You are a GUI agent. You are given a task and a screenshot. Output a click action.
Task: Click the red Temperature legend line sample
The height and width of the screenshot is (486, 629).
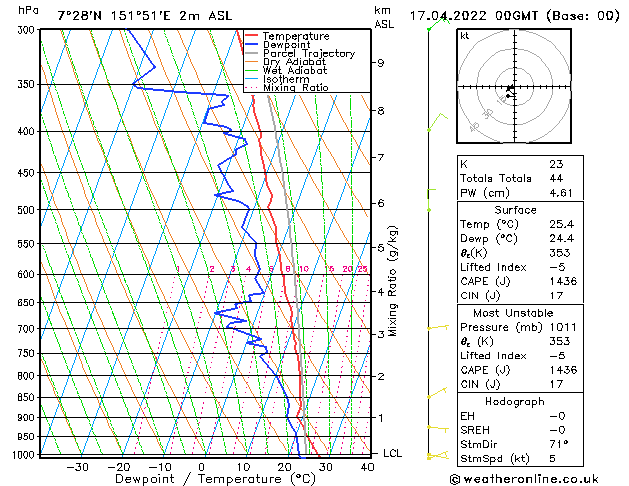pyautogui.click(x=252, y=36)
